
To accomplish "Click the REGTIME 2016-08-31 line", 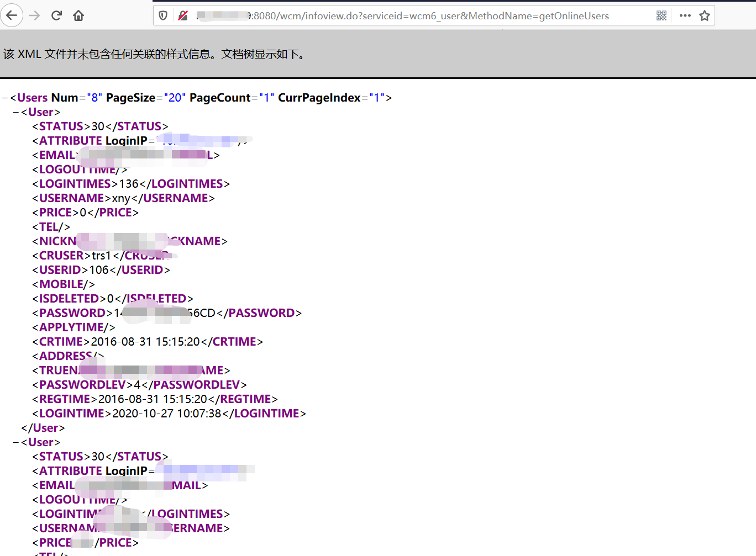I will point(155,399).
